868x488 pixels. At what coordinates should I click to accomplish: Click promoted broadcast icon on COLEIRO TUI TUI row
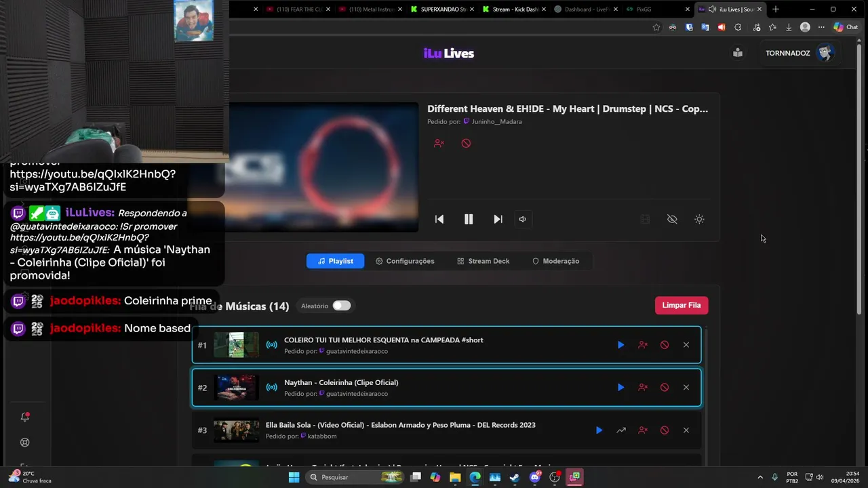[x=271, y=345]
